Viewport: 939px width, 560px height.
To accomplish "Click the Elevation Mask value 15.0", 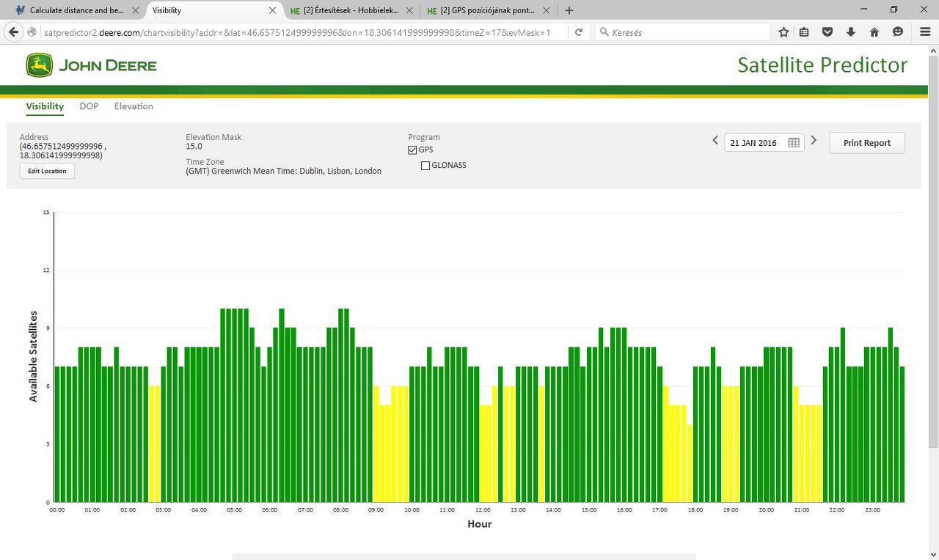I will [x=194, y=147].
